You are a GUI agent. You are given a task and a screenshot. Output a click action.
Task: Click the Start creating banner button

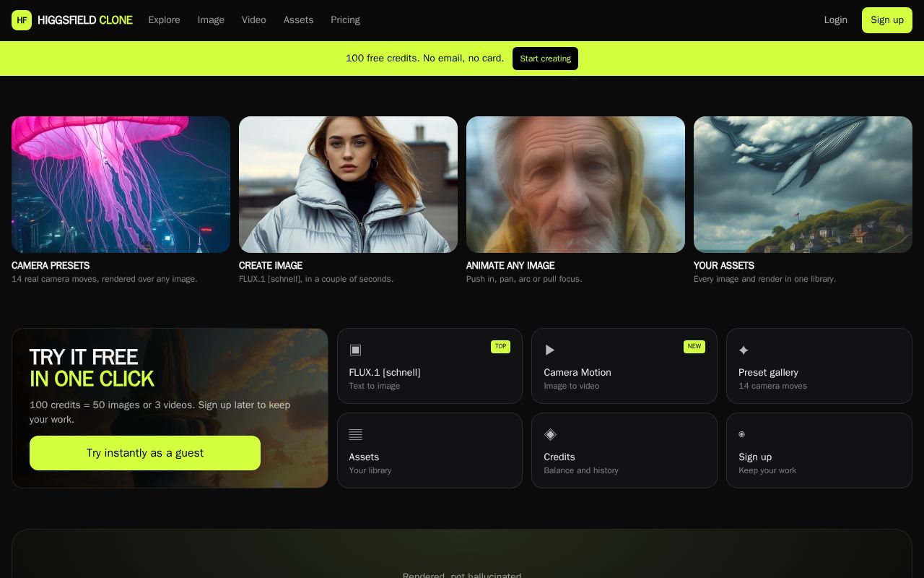(545, 59)
